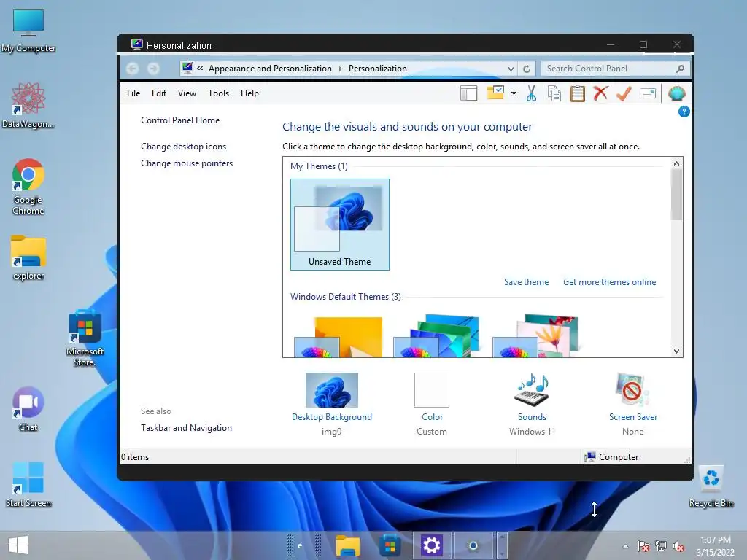Click the File Explorer taskbar icon

[x=348, y=545]
